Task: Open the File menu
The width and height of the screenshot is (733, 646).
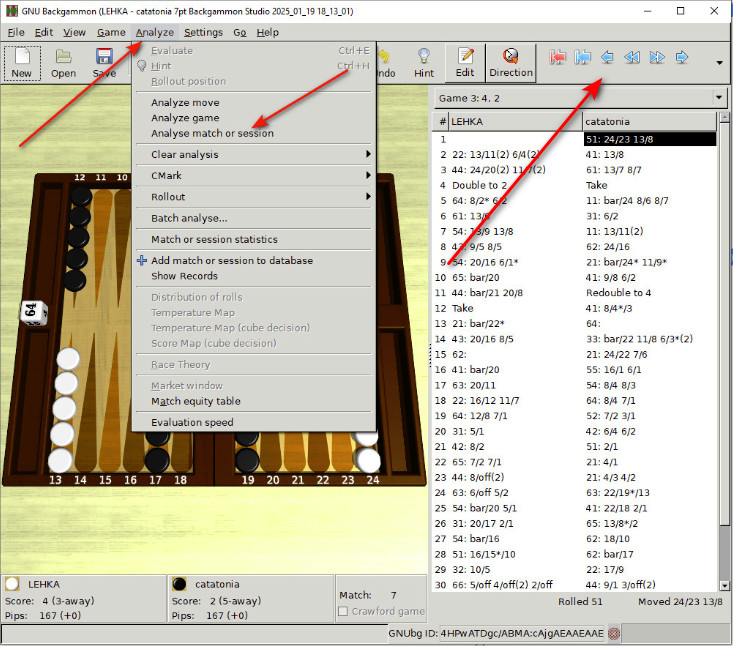Action: [x=16, y=32]
